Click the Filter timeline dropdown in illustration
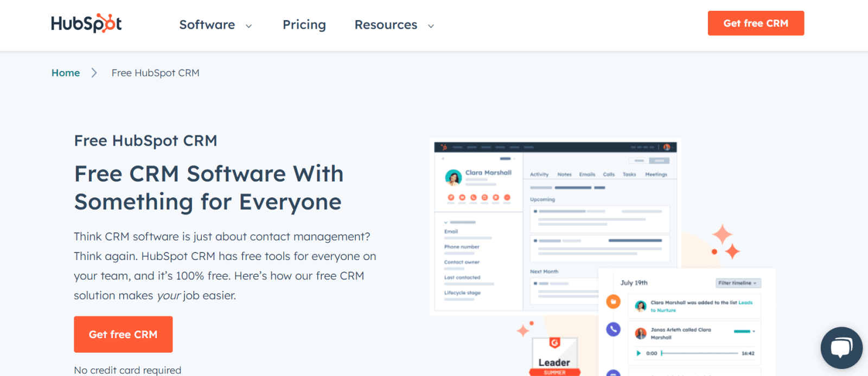Screen dimensions: 868x376 [x=738, y=283]
